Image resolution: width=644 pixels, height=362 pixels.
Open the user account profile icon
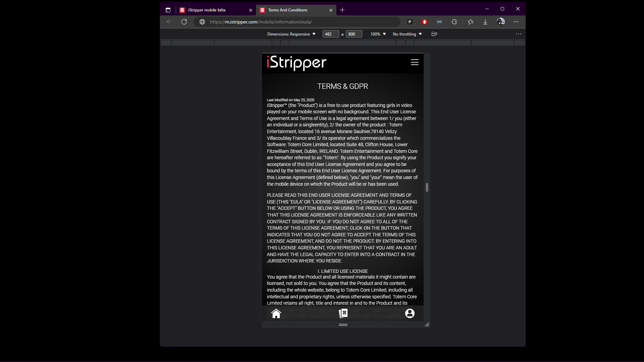coord(410,313)
